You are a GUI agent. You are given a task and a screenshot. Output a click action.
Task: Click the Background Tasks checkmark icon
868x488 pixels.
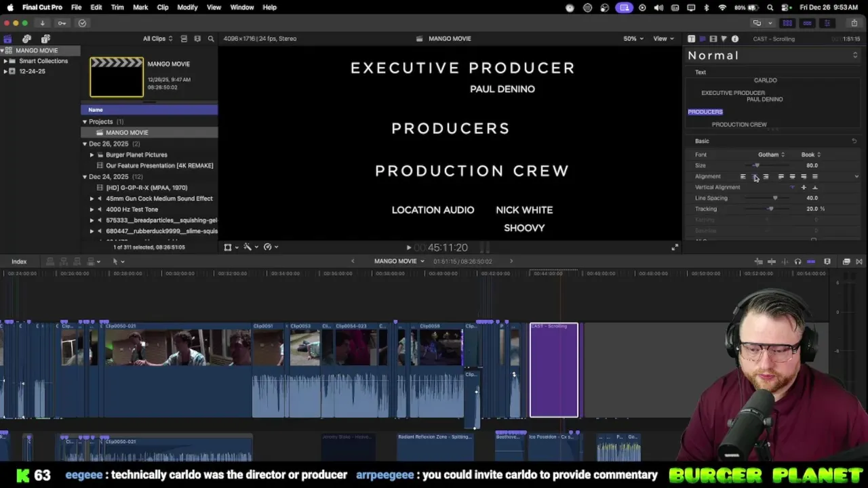tap(82, 23)
